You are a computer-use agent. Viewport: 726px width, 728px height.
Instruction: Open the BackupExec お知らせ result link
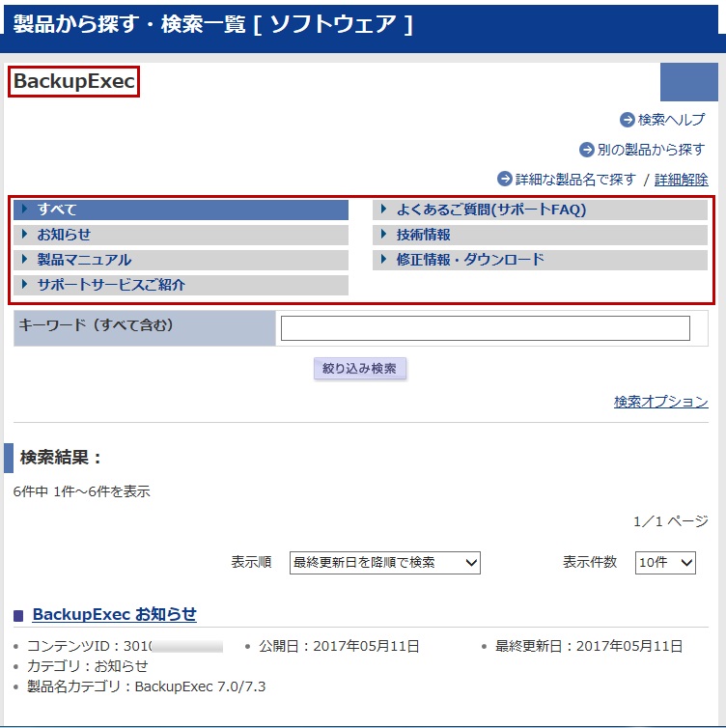tap(115, 614)
